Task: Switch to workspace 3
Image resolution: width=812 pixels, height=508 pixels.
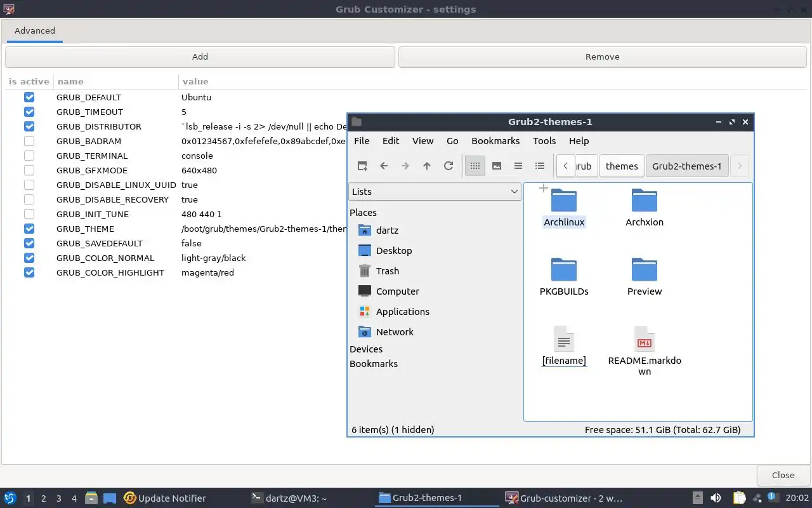Action: tap(59, 498)
